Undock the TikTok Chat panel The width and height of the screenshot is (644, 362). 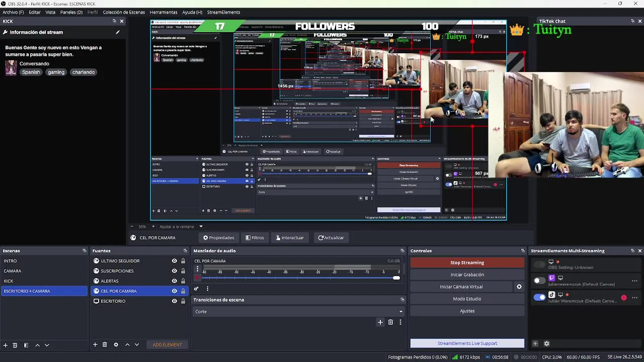(632, 21)
